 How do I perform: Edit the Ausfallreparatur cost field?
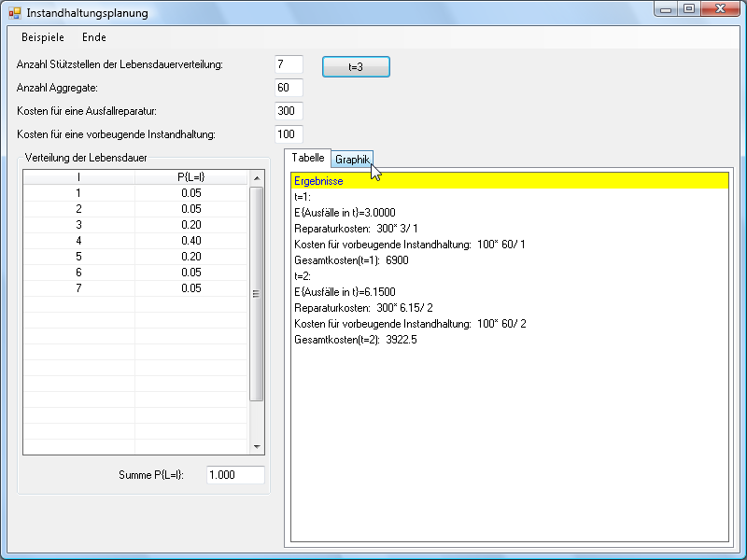point(289,111)
